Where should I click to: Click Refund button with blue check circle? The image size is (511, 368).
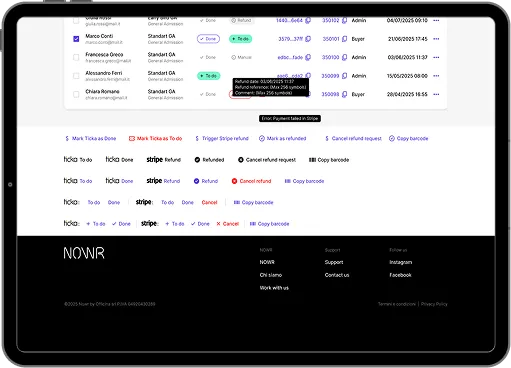[x=206, y=181]
